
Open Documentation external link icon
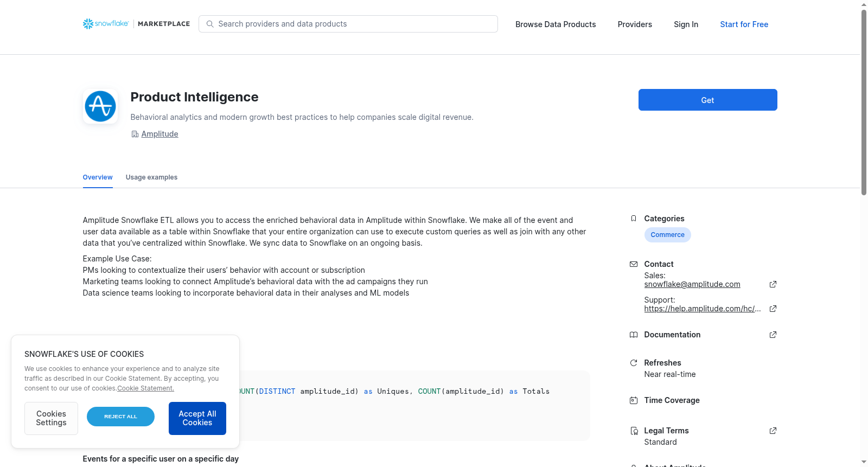pyautogui.click(x=773, y=335)
